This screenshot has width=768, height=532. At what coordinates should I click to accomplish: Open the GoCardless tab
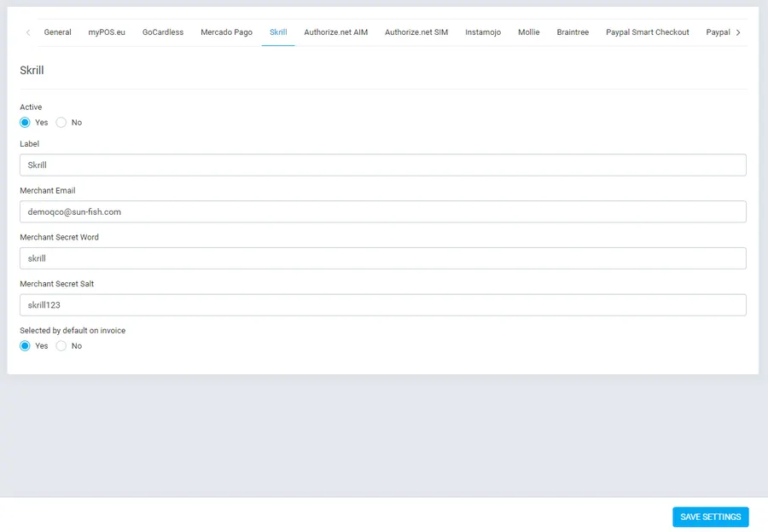pos(163,32)
